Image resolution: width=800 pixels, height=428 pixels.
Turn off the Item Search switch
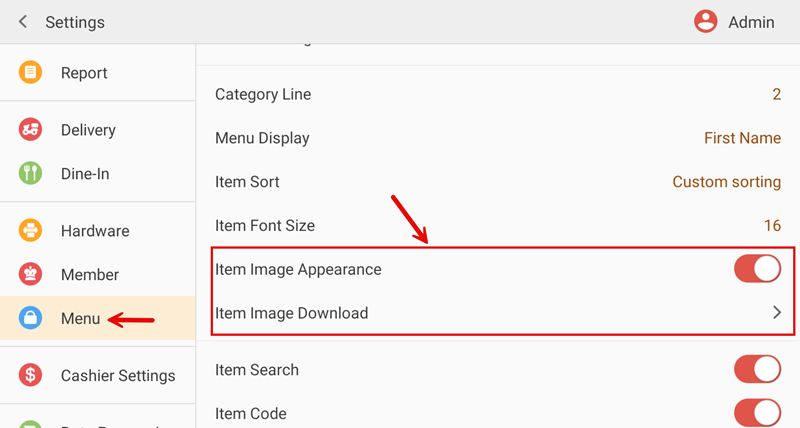pyautogui.click(x=757, y=370)
